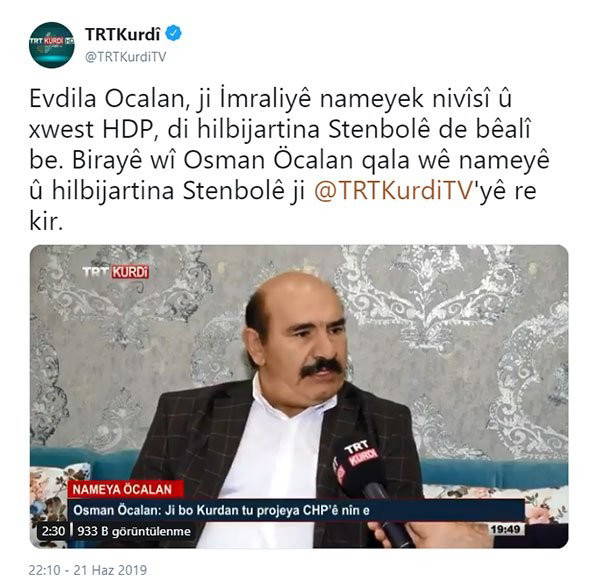Open the TRTKurdî profile avatar
600x581 pixels.
point(51,45)
